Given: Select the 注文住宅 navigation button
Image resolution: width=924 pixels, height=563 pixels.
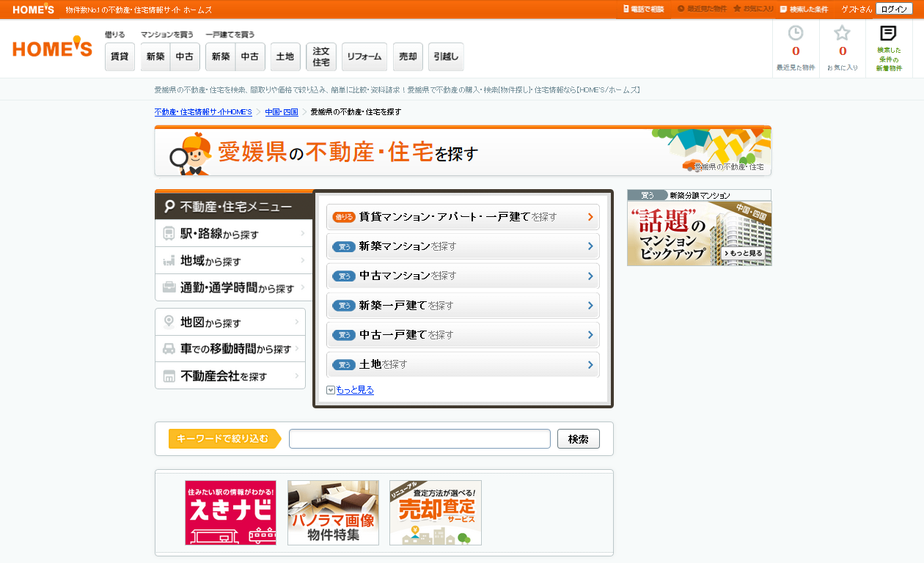Looking at the screenshot, I should [321, 56].
